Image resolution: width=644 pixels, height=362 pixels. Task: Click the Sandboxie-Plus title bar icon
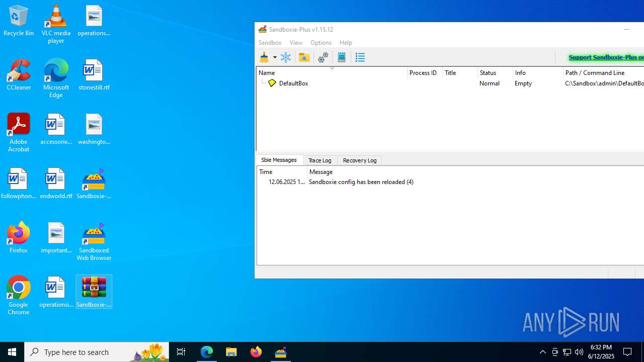click(263, 29)
